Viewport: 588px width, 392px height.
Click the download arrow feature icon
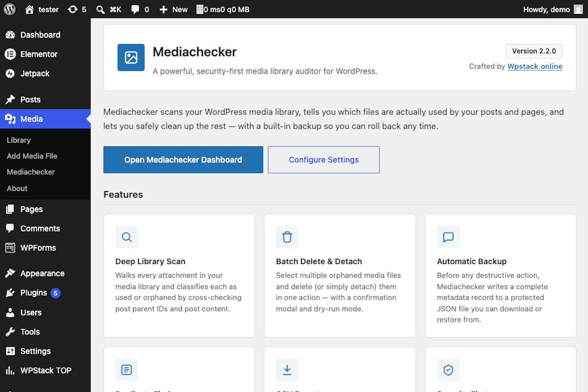(287, 370)
